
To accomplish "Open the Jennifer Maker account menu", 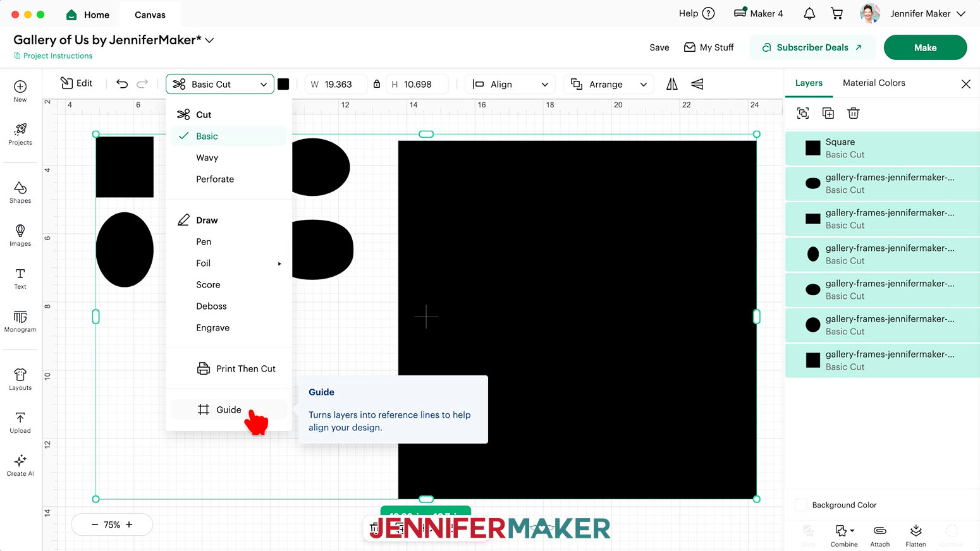I will tap(914, 13).
